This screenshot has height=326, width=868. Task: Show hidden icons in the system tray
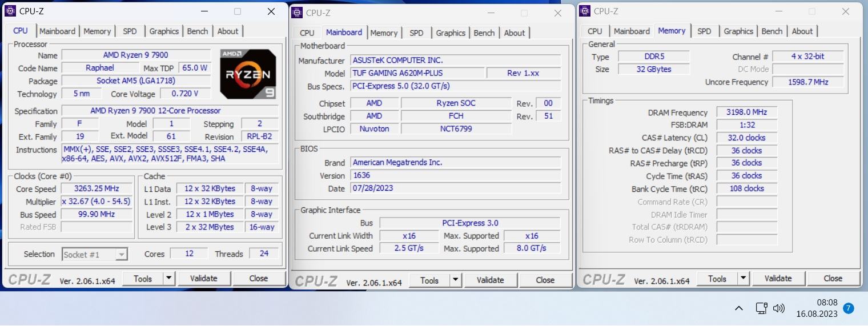pos(738,308)
